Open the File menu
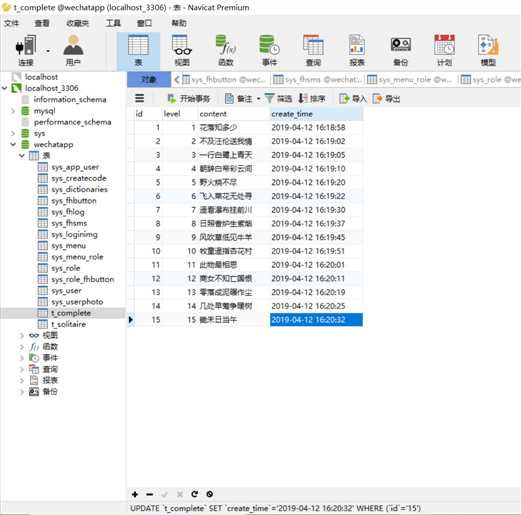 [x=11, y=23]
